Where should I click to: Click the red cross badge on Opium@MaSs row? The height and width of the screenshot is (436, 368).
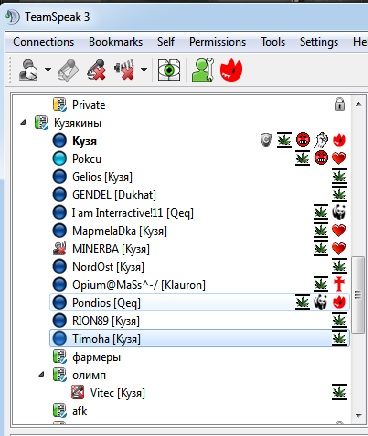click(x=339, y=284)
